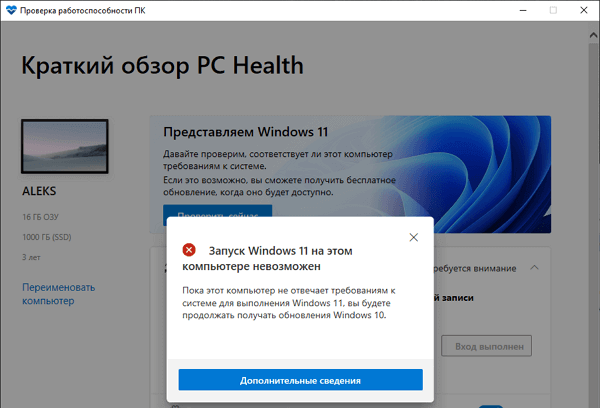Click the Краткий обзор PC Health title
This screenshot has height=408, width=600.
pyautogui.click(x=163, y=65)
